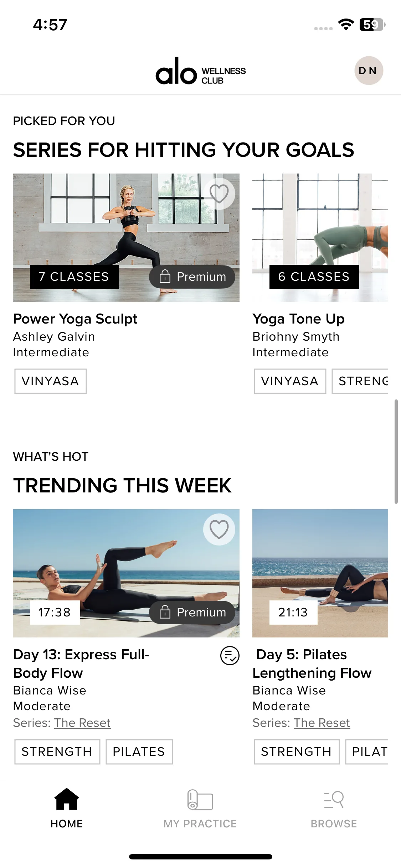This screenshot has height=868, width=401.
Task: Click the vertical scrollbar on the right edge
Action: [396, 451]
